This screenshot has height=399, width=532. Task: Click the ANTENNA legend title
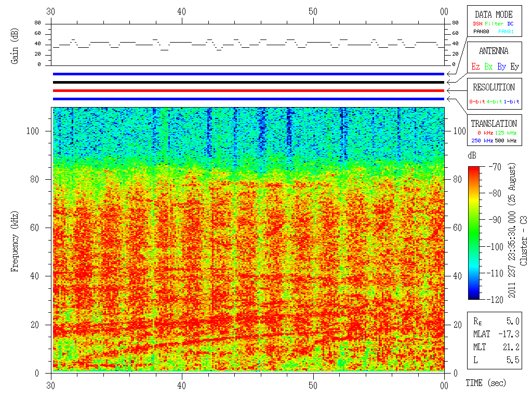(x=494, y=51)
